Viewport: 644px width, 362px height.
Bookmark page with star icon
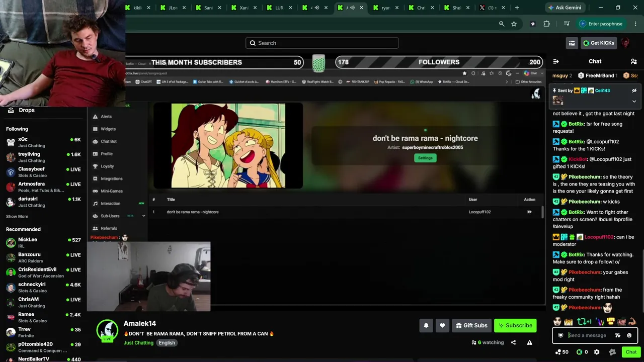(514, 24)
